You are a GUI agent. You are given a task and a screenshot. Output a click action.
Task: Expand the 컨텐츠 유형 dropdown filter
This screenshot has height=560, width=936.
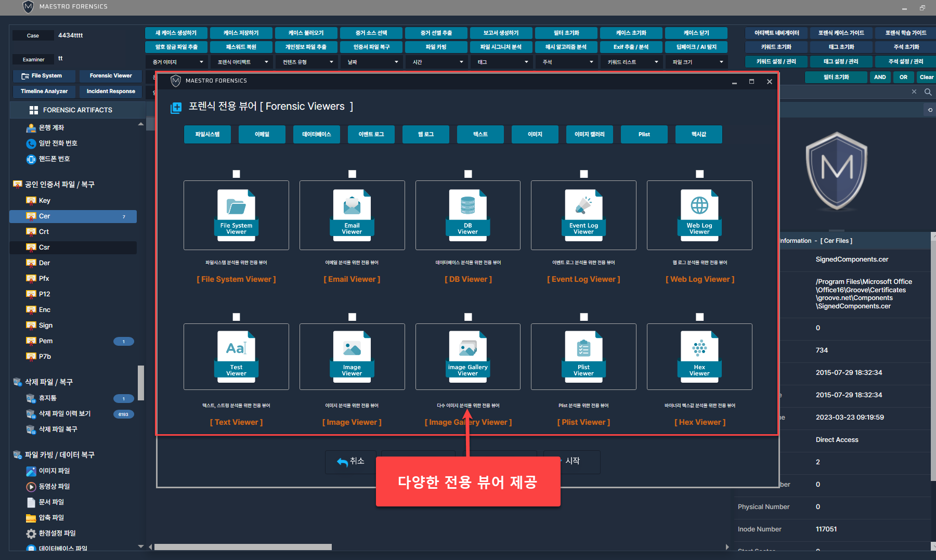307,62
